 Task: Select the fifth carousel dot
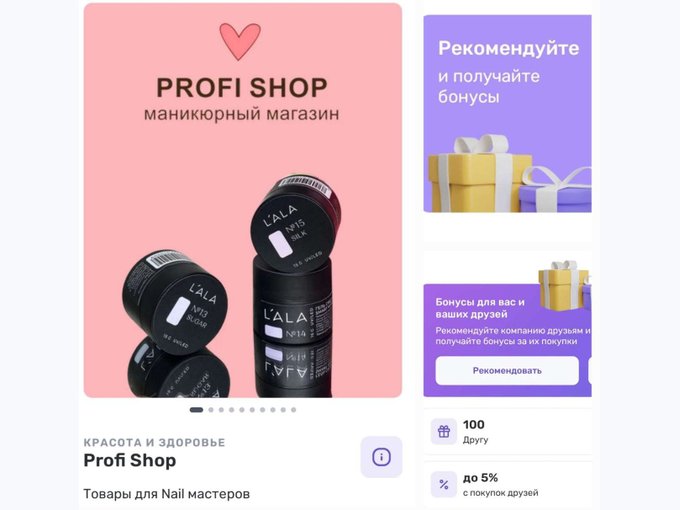[242, 410]
